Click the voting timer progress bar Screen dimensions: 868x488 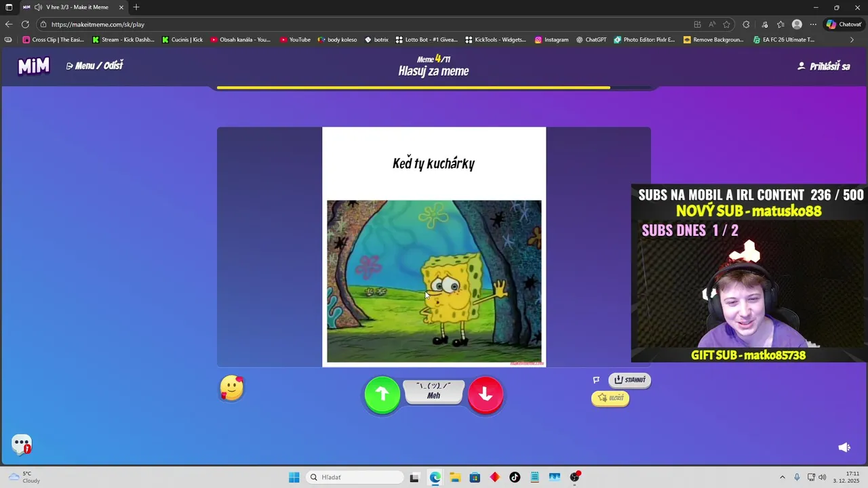[x=434, y=87]
